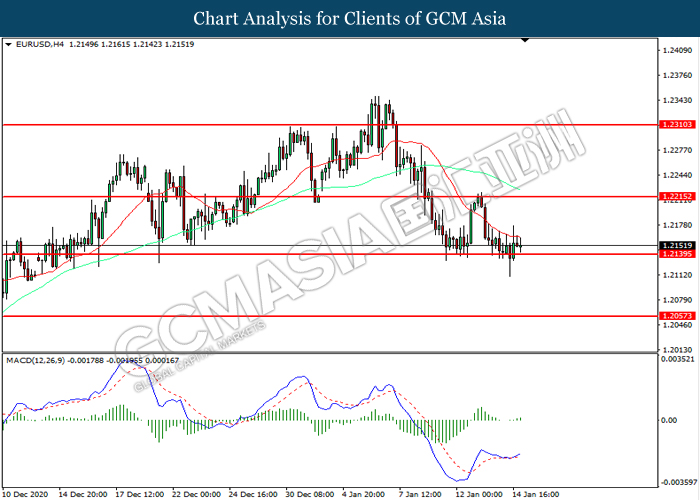This screenshot has height=500, width=700.
Task: Click the 30 Dec 08:00 time label
Action: pyautogui.click(x=309, y=494)
